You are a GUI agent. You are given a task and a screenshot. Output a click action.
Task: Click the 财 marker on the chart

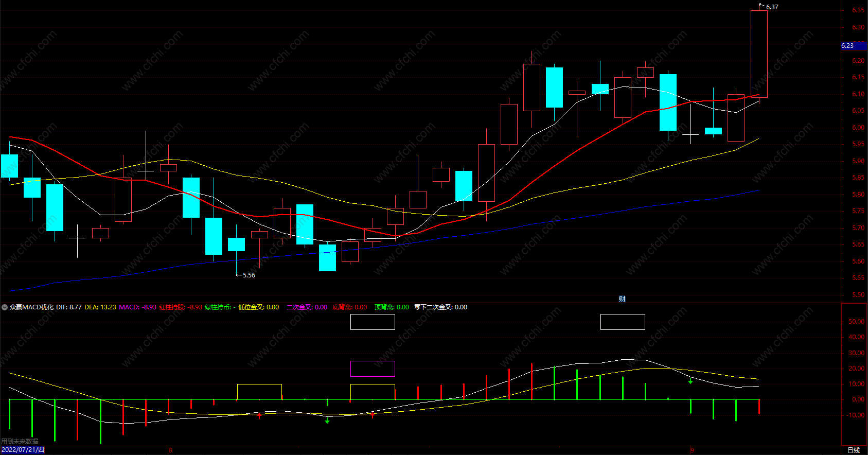[x=622, y=299]
